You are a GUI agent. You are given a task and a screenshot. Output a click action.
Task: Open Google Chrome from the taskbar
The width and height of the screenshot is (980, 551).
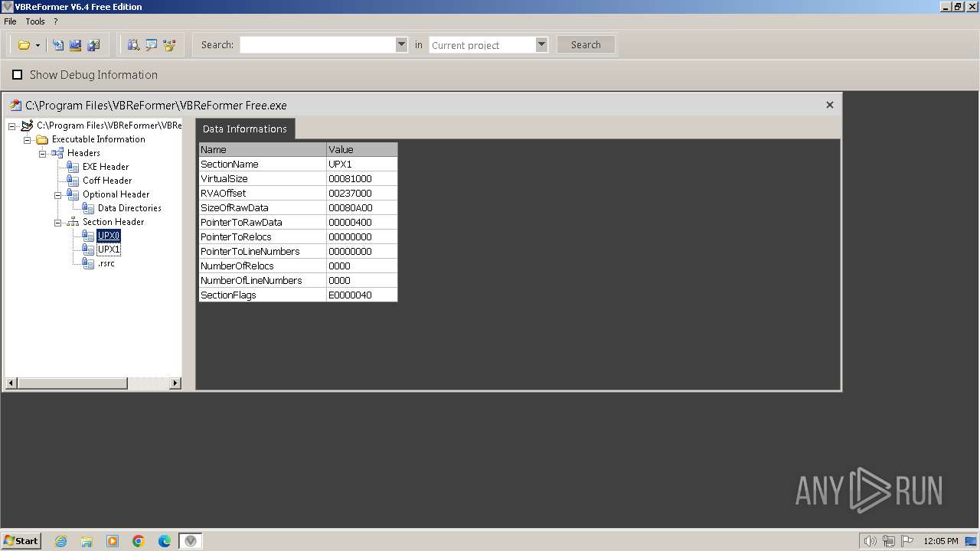[139, 541]
